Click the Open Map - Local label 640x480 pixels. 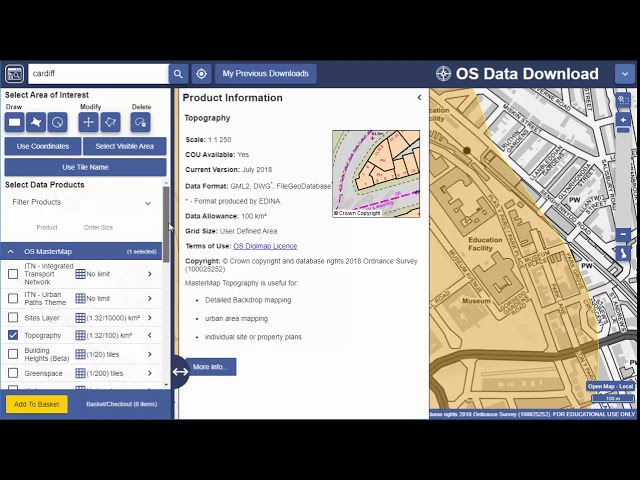point(610,386)
